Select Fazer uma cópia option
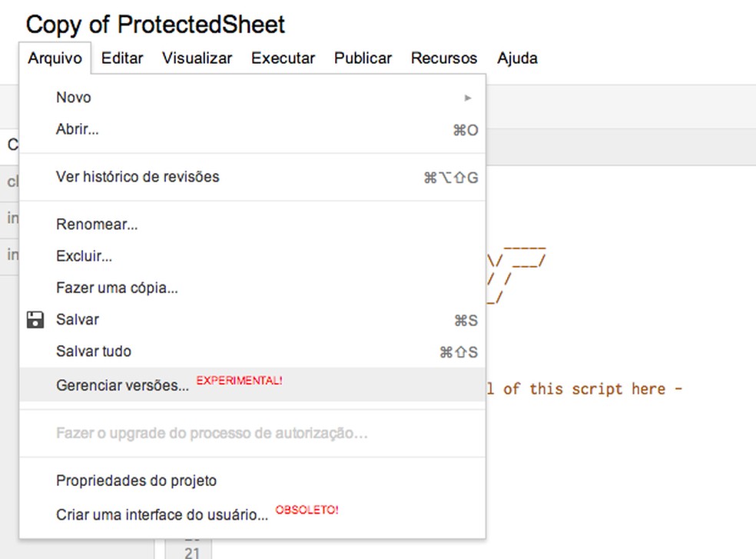The height and width of the screenshot is (559, 756). 117,288
